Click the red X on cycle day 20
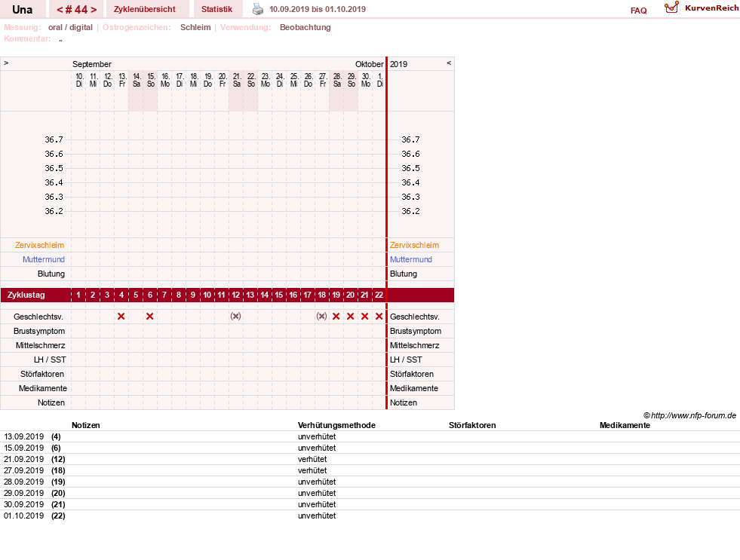740x560 pixels. (350, 317)
